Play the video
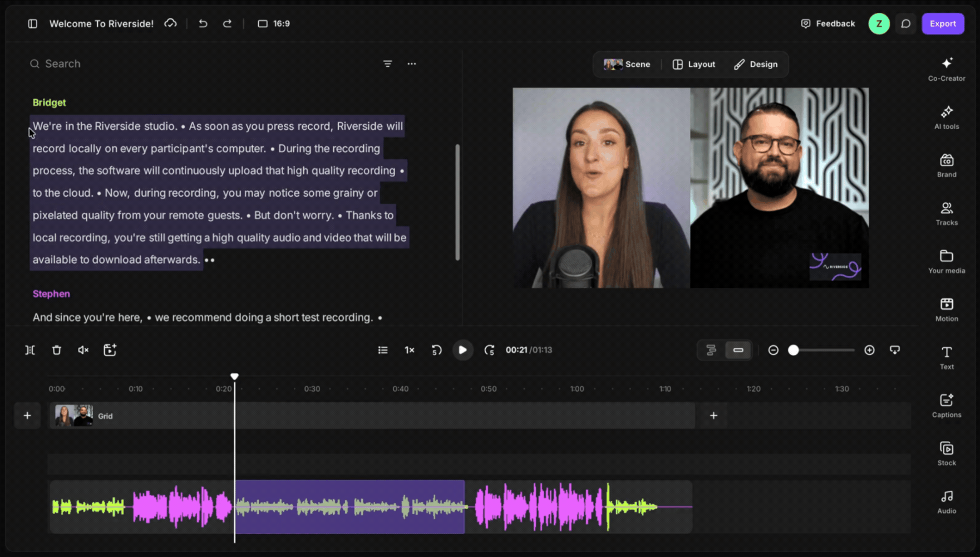The width and height of the screenshot is (980, 557). point(462,350)
